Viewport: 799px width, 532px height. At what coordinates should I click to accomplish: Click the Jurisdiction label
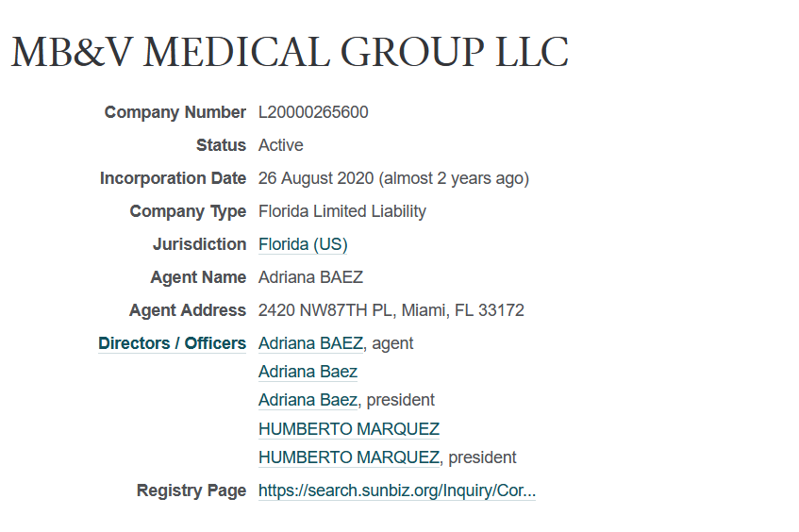click(200, 244)
